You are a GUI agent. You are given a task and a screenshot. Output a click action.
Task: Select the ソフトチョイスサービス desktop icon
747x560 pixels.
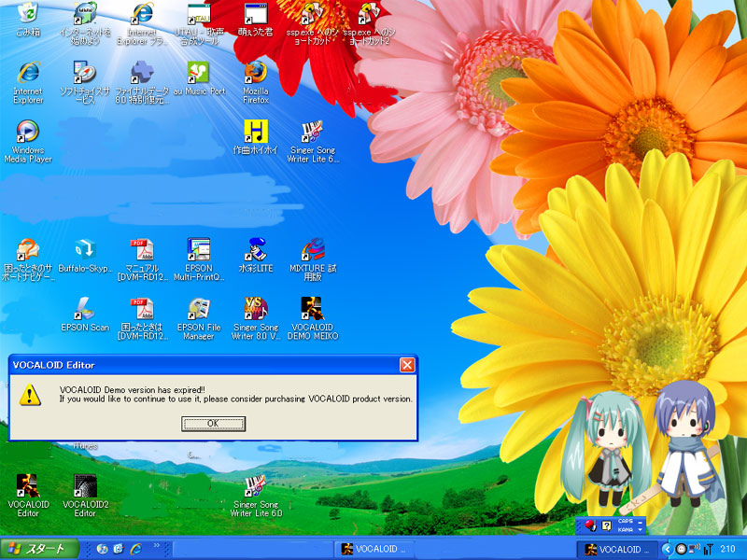pos(85,82)
